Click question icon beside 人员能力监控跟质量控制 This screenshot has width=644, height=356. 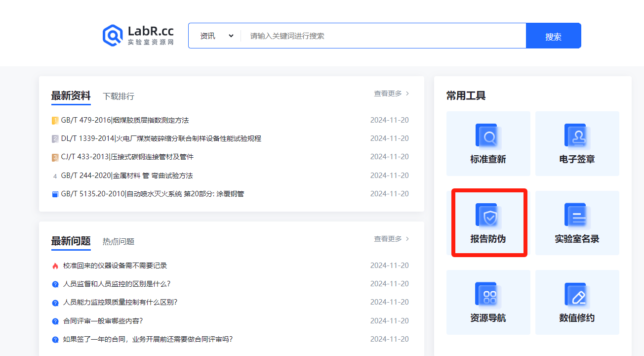point(55,303)
